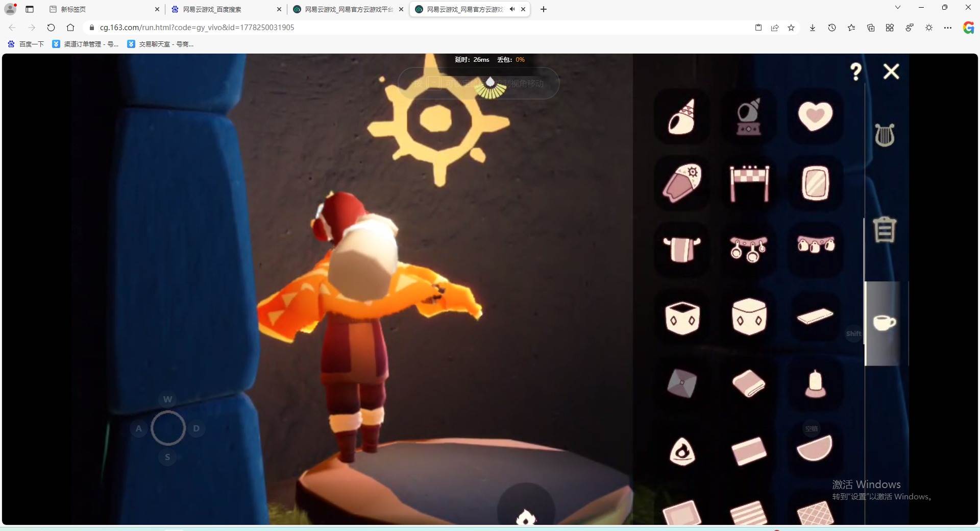Open the browser profile avatar
This screenshot has width=980, height=531.
pos(10,9)
